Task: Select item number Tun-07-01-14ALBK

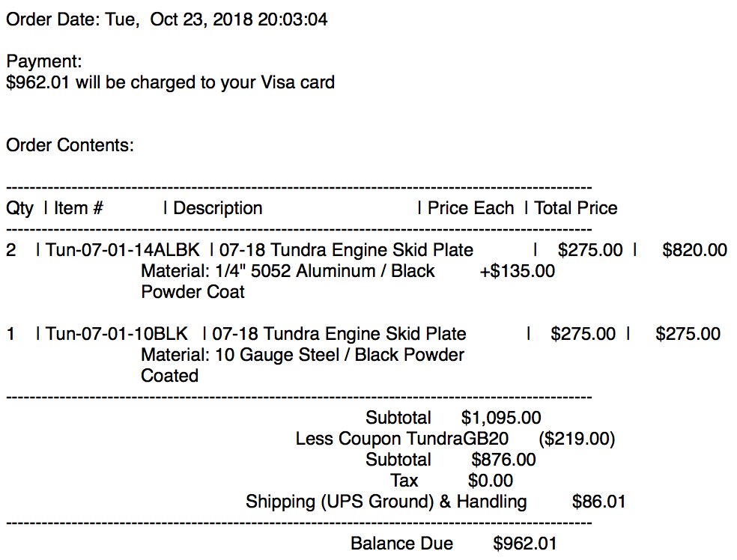Action: (x=123, y=250)
